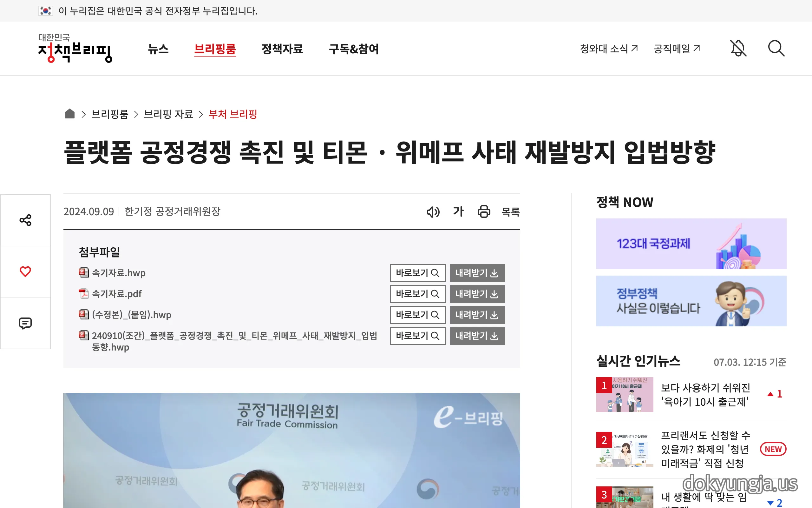Click the 브리핑룸 breadcrumb
Image resolution: width=812 pixels, height=508 pixels.
point(110,114)
